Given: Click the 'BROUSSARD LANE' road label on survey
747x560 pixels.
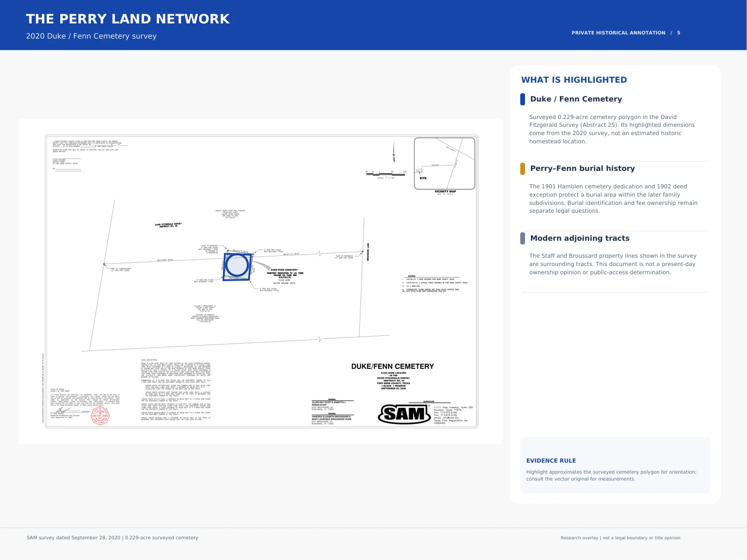Looking at the screenshot, I should (x=368, y=252).
